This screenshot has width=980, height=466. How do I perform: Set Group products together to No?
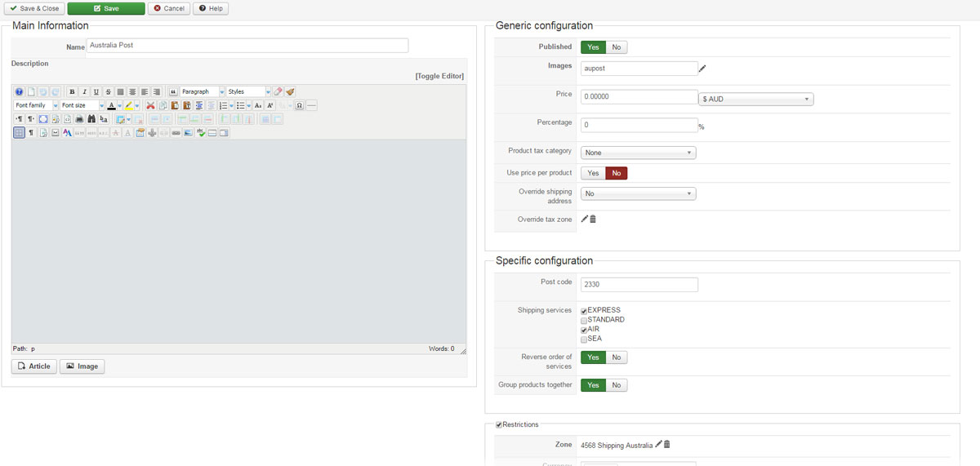click(x=616, y=385)
